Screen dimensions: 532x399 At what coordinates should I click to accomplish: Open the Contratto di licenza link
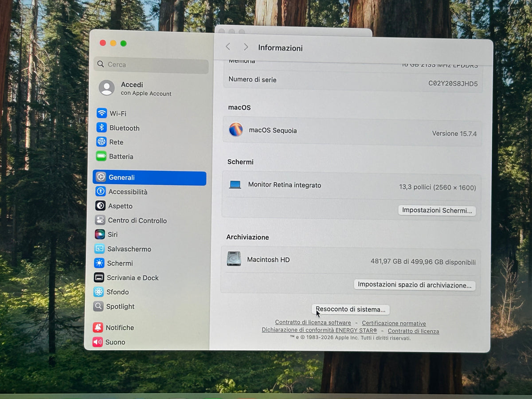[413, 331]
